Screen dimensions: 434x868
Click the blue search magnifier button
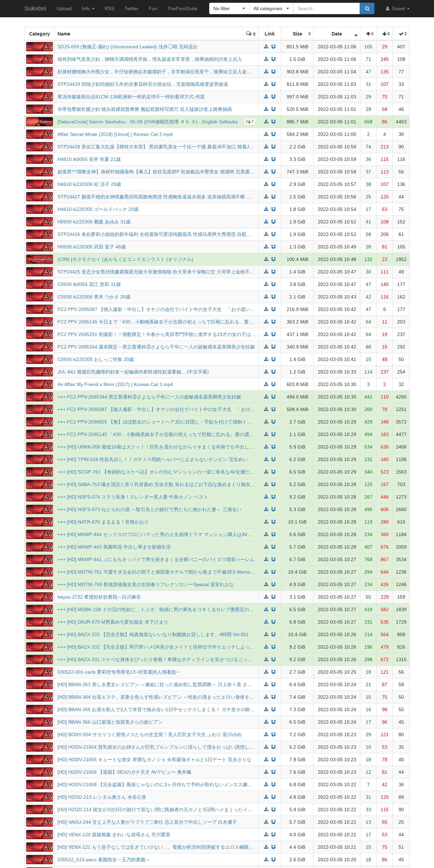click(x=367, y=8)
